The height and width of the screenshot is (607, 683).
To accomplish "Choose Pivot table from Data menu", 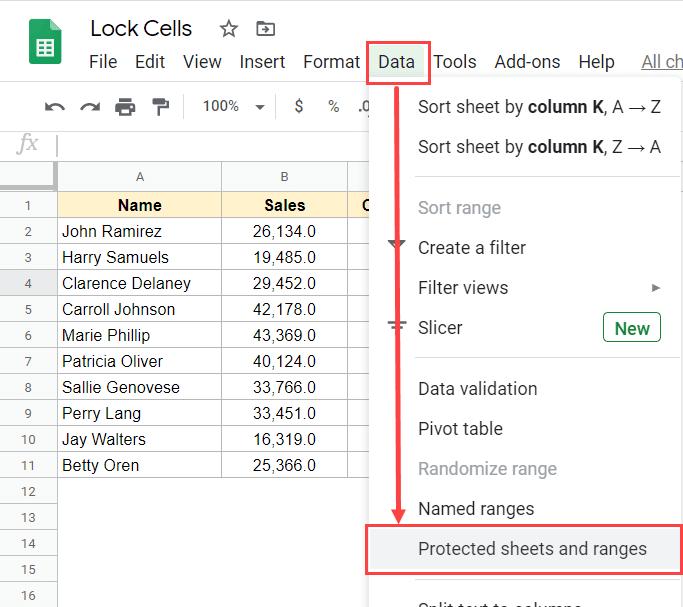I will 525,429.
